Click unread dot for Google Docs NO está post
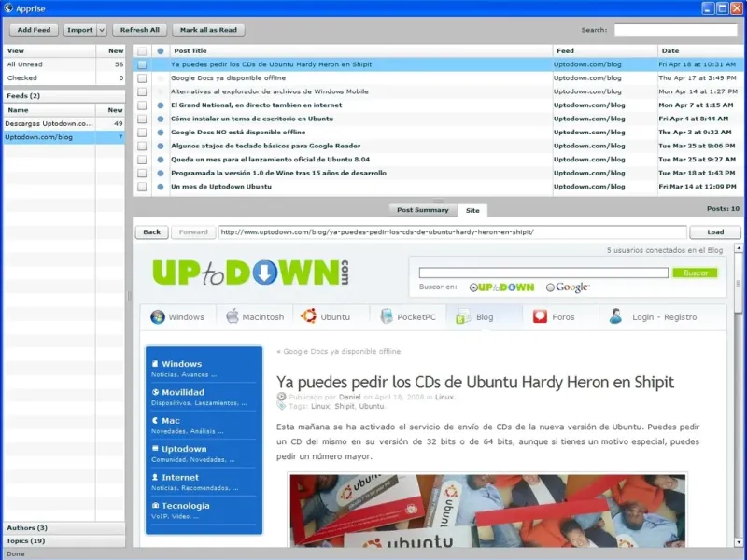The image size is (747, 560). pyautogui.click(x=161, y=133)
